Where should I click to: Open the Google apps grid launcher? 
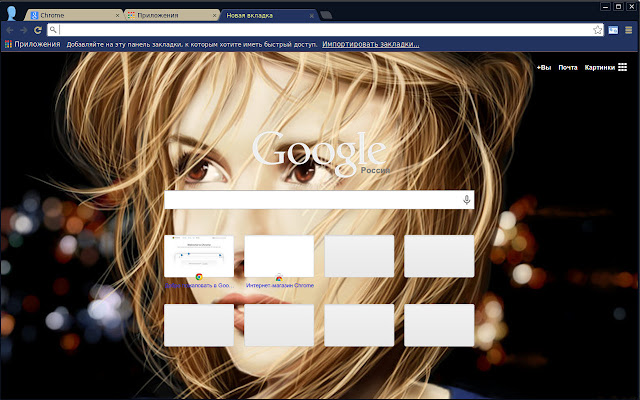tap(622, 67)
